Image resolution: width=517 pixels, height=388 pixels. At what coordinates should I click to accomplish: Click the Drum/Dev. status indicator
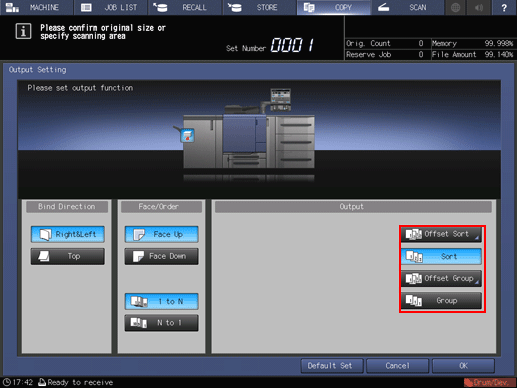click(x=487, y=382)
